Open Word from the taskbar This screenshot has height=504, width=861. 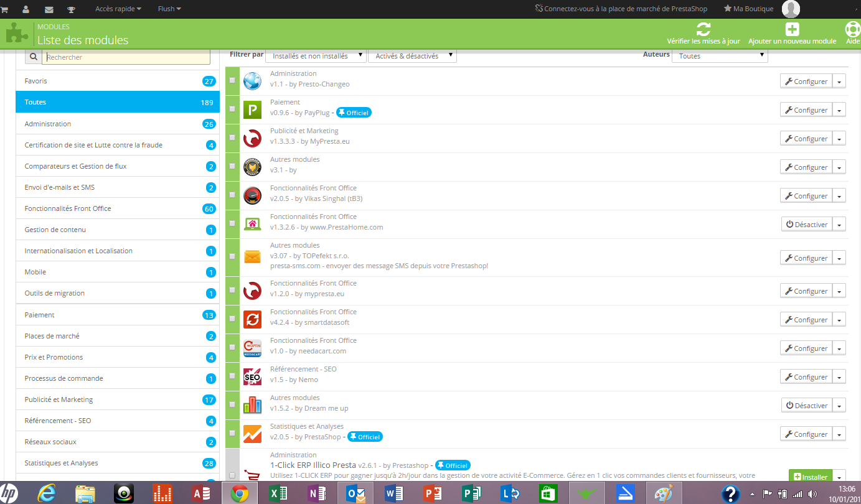[x=393, y=493]
